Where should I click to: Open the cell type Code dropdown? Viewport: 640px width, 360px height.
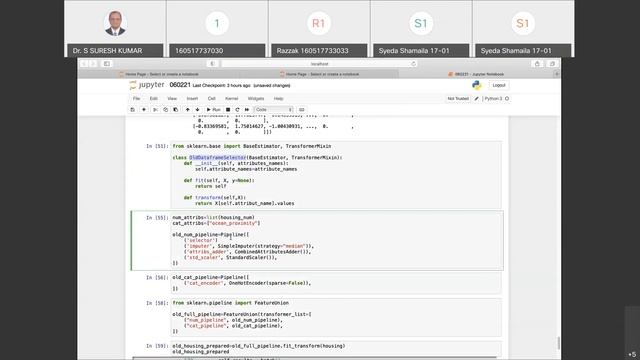tap(273, 110)
